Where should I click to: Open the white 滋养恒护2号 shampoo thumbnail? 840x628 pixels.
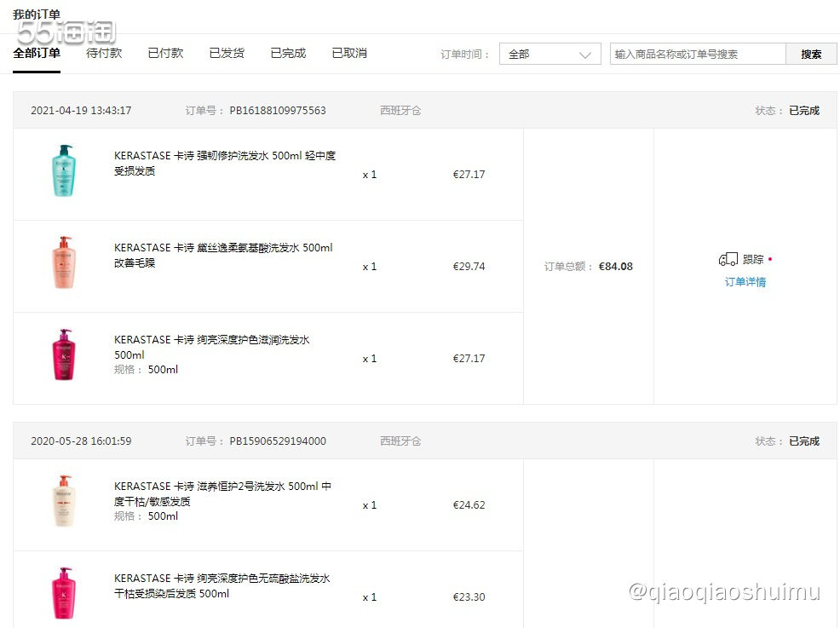[64, 502]
